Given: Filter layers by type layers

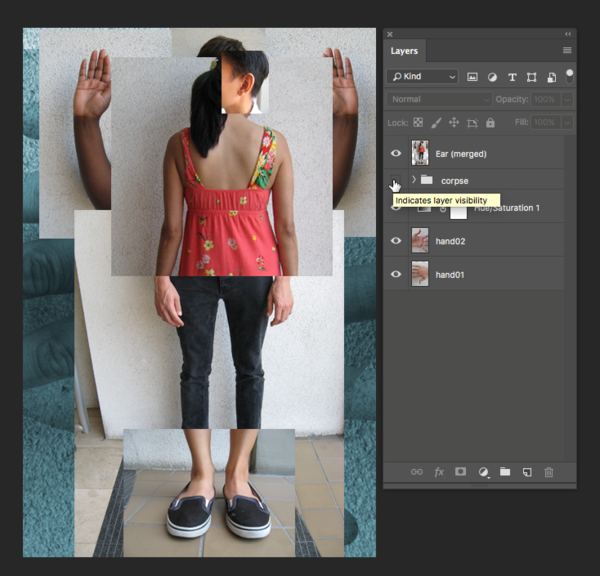Looking at the screenshot, I should click(512, 77).
